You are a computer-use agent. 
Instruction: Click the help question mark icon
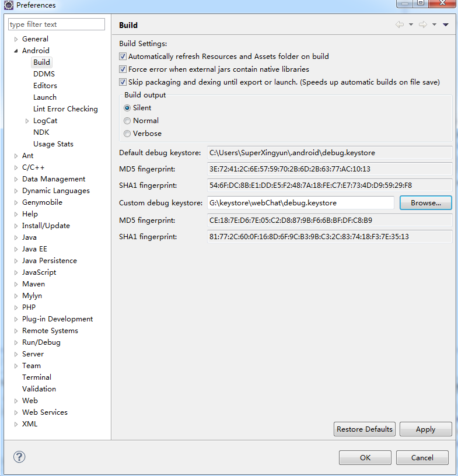(19, 457)
